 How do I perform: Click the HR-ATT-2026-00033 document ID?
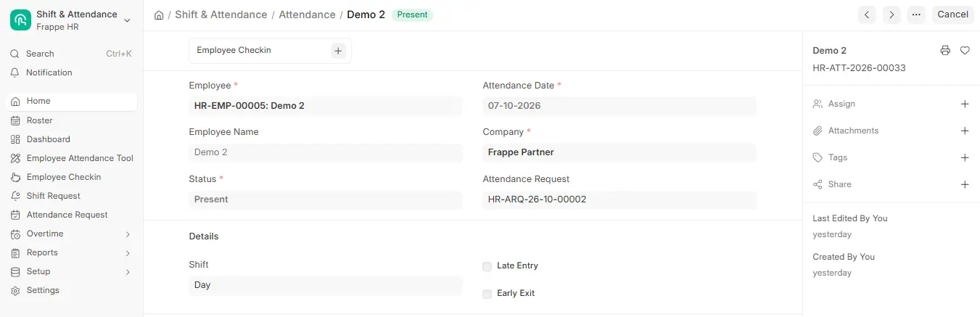(859, 68)
